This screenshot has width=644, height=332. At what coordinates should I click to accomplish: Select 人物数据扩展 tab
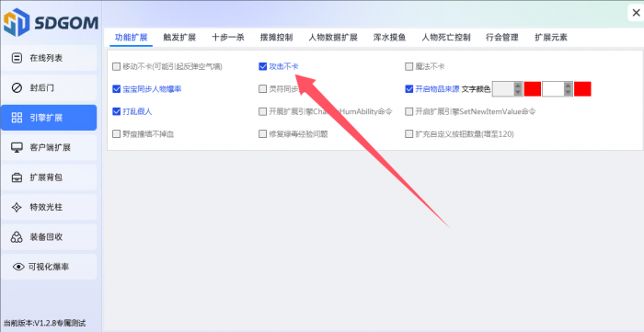pyautogui.click(x=333, y=38)
